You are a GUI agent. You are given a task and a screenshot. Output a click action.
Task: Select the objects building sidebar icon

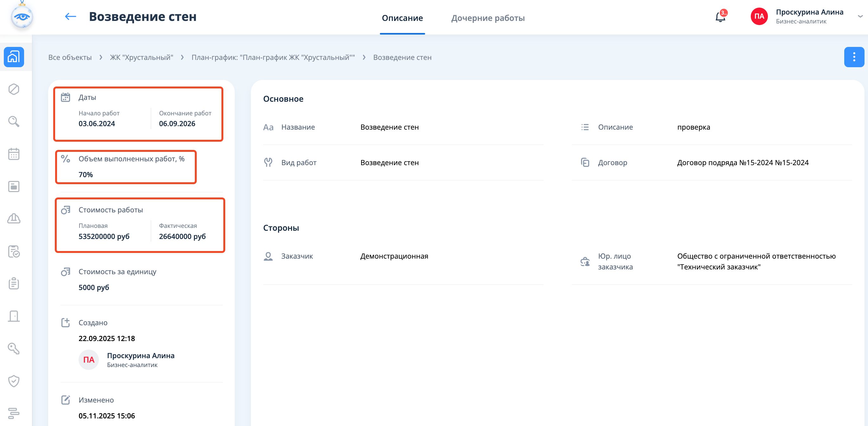[x=14, y=57]
